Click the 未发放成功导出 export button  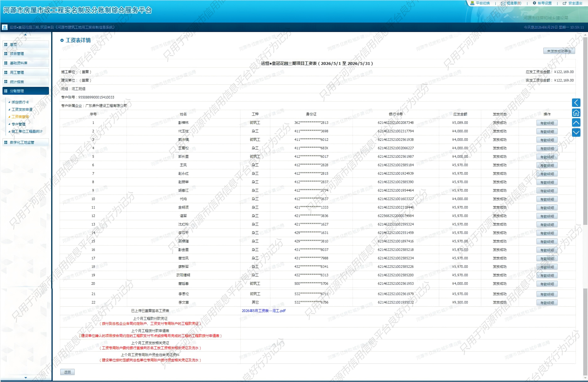559,51
